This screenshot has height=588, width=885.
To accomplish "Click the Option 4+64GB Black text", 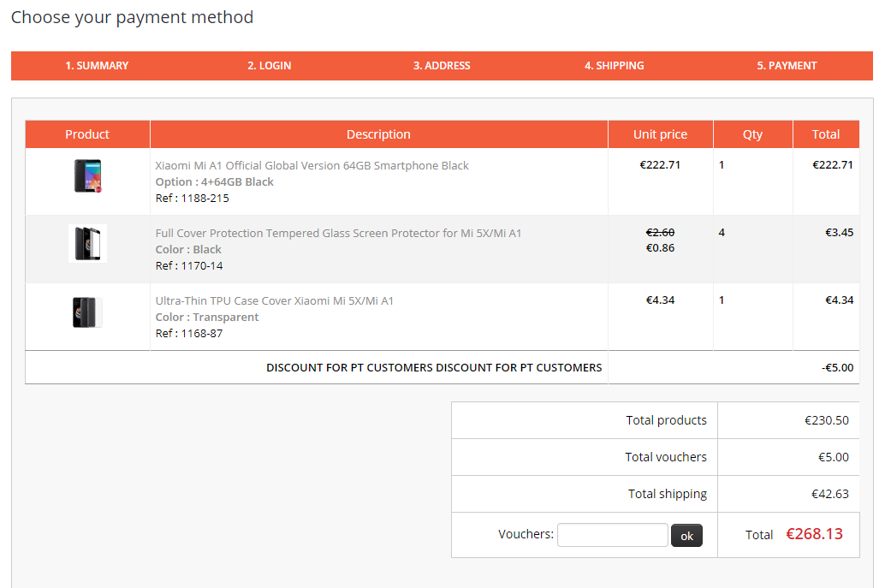I will [214, 182].
